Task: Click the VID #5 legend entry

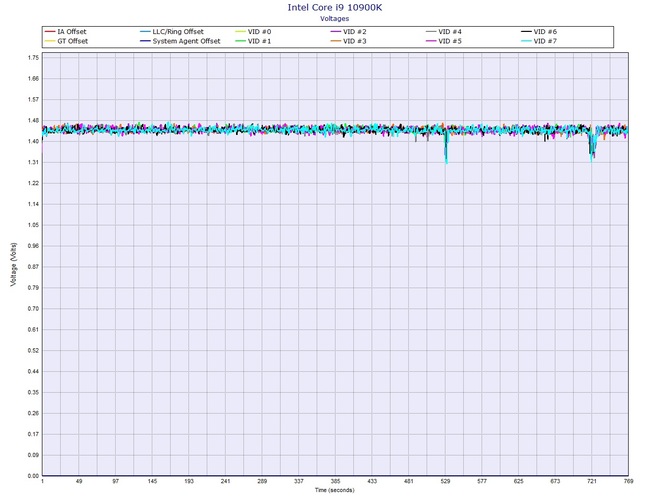Action: coord(444,41)
